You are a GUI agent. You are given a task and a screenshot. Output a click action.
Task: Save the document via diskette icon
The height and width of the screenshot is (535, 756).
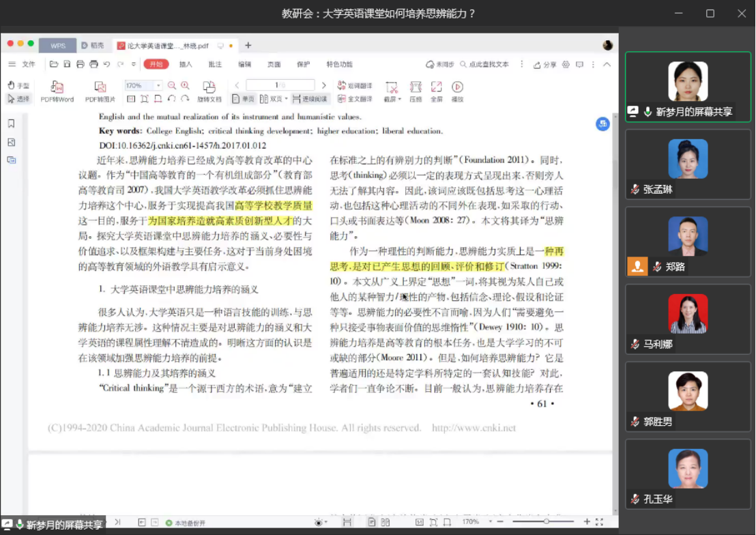click(x=67, y=64)
